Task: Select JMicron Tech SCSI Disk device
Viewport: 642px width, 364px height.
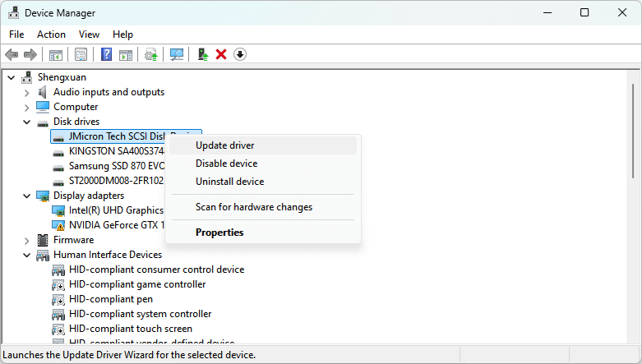Action: (117, 136)
